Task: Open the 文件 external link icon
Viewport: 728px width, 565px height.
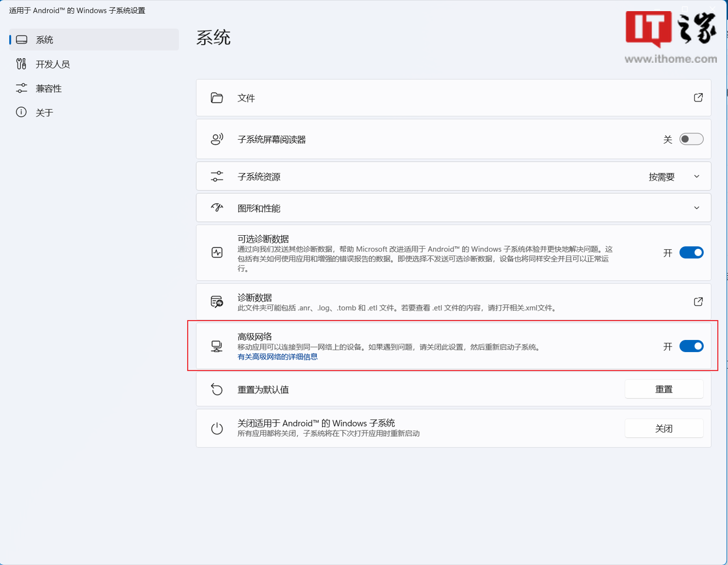Action: pos(698,98)
